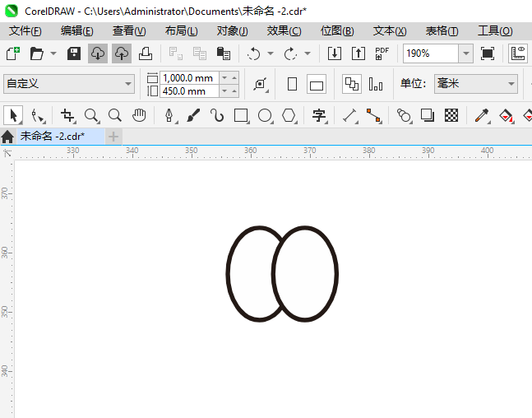Image resolution: width=532 pixels, height=418 pixels.
Task: Toggle the rulers display icon
Action: point(518,53)
